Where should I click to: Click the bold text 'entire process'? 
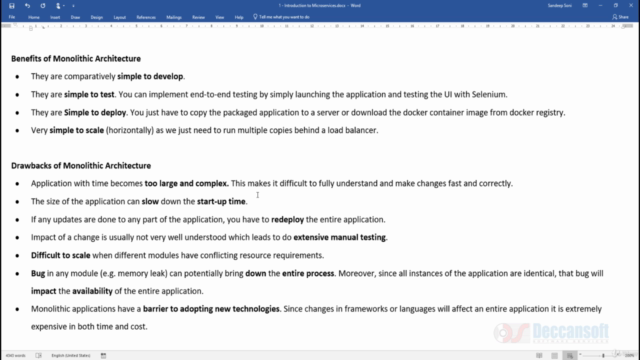coord(308,273)
